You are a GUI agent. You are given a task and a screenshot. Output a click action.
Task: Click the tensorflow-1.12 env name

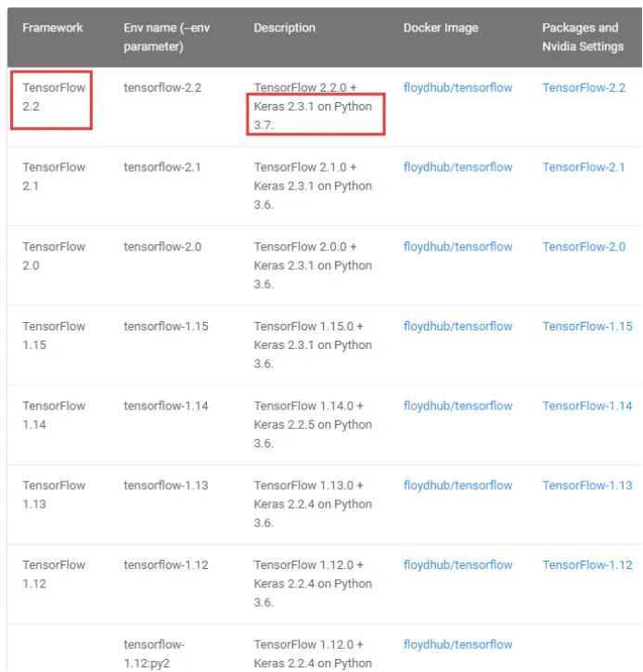[166, 565]
